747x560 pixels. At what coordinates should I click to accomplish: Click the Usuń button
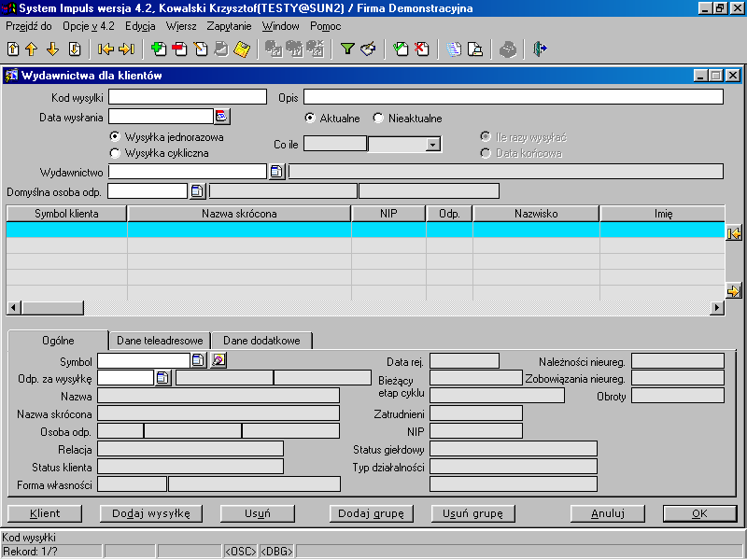tap(258, 513)
